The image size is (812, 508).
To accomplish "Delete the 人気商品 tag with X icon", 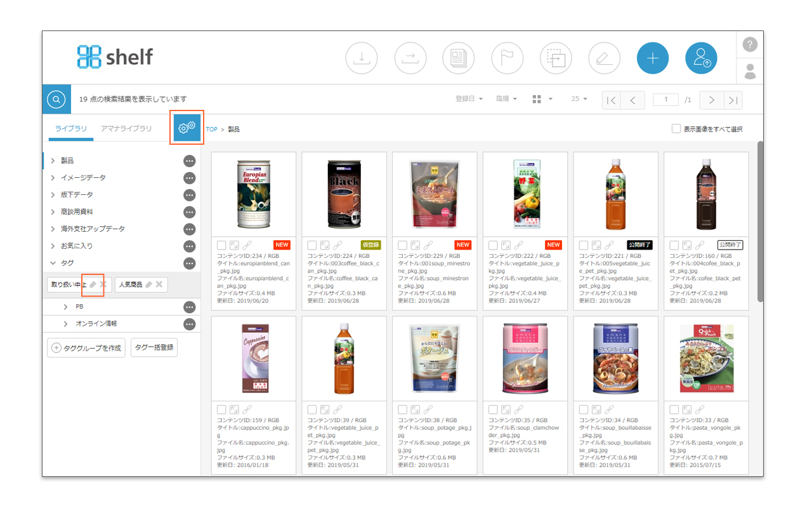I will [159, 284].
